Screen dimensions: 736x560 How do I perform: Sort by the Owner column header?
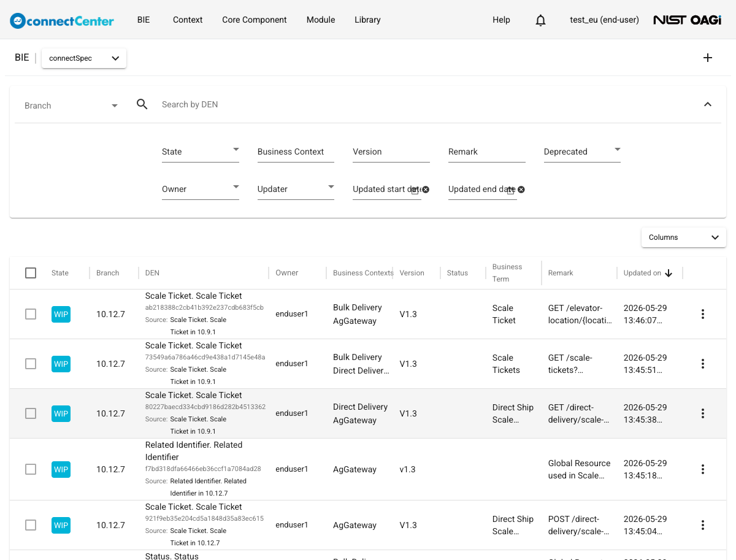click(287, 273)
